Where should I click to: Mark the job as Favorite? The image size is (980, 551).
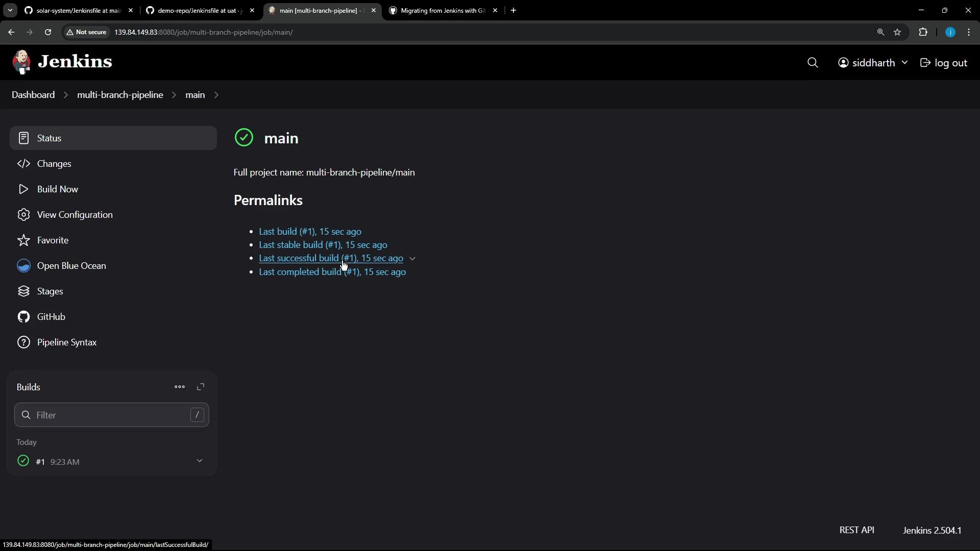[x=113, y=240]
